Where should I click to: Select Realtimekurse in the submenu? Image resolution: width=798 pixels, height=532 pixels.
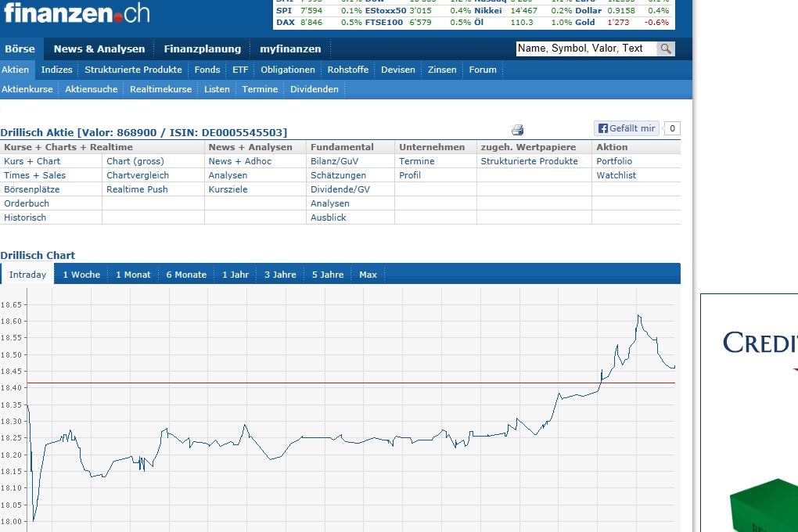[x=160, y=89]
